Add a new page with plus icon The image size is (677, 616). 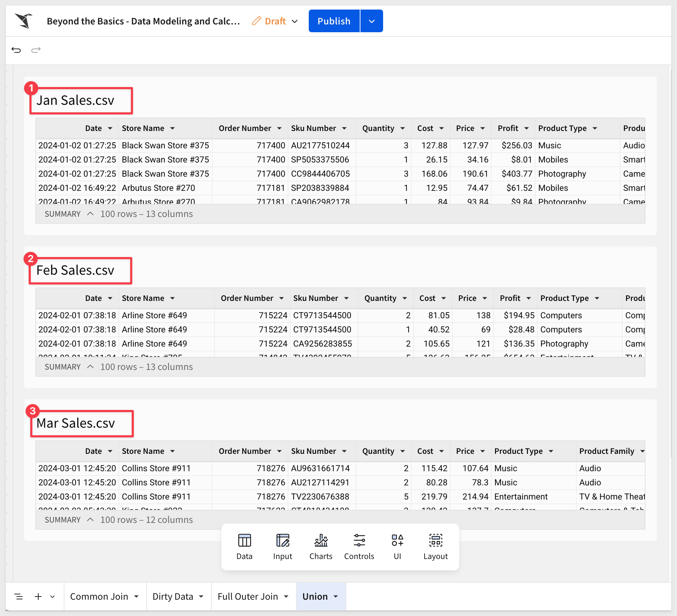(38, 597)
